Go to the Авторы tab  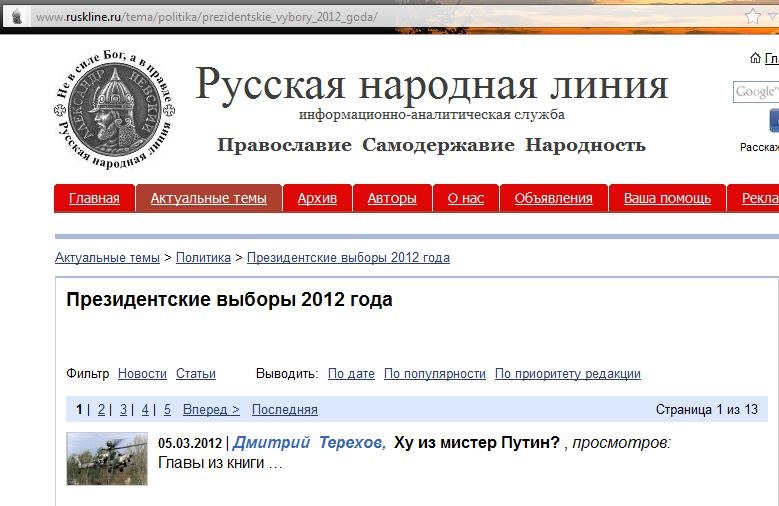pyautogui.click(x=392, y=198)
